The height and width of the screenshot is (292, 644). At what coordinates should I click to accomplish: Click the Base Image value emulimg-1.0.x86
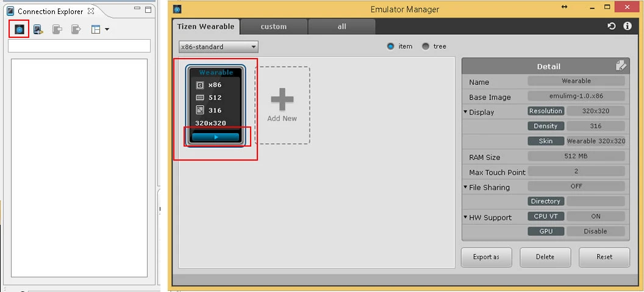click(576, 96)
